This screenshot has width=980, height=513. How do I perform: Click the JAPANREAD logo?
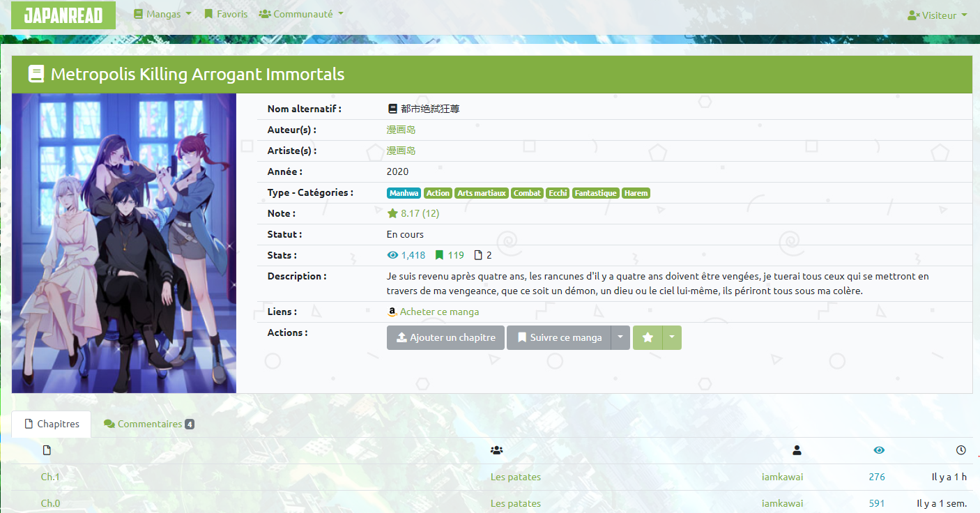click(x=63, y=15)
